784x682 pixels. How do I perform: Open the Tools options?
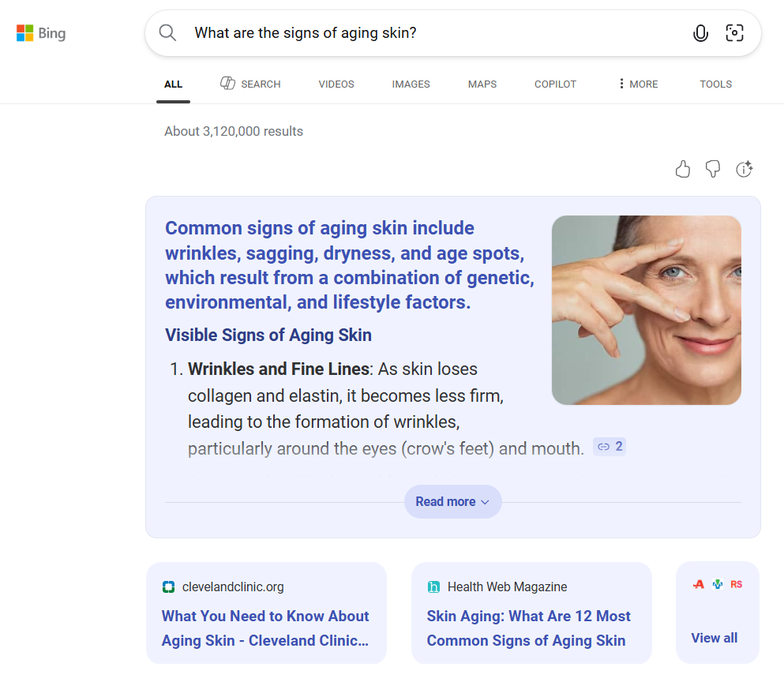(x=715, y=84)
